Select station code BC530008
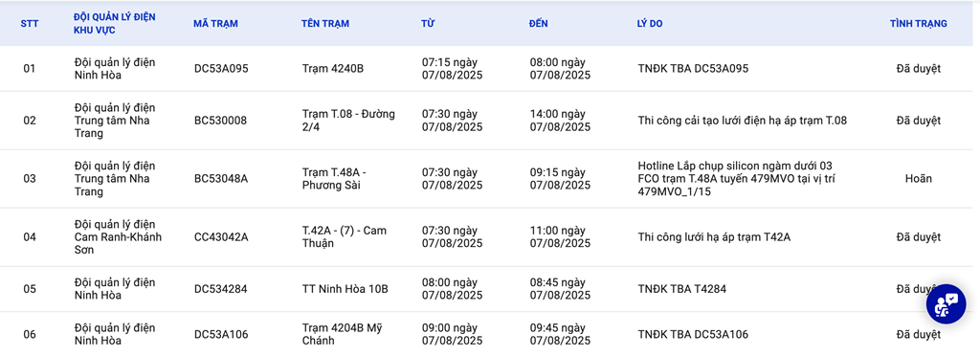The height and width of the screenshot is (356, 980). tap(220, 121)
